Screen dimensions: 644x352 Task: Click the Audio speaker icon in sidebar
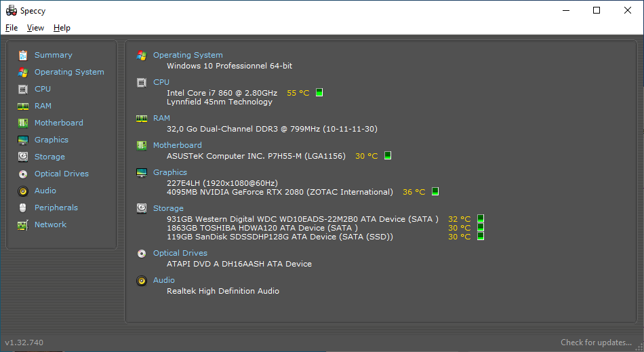pos(23,191)
